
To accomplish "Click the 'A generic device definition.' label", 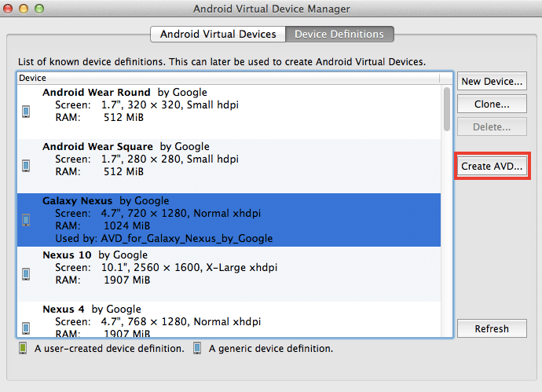I will pos(271,349).
